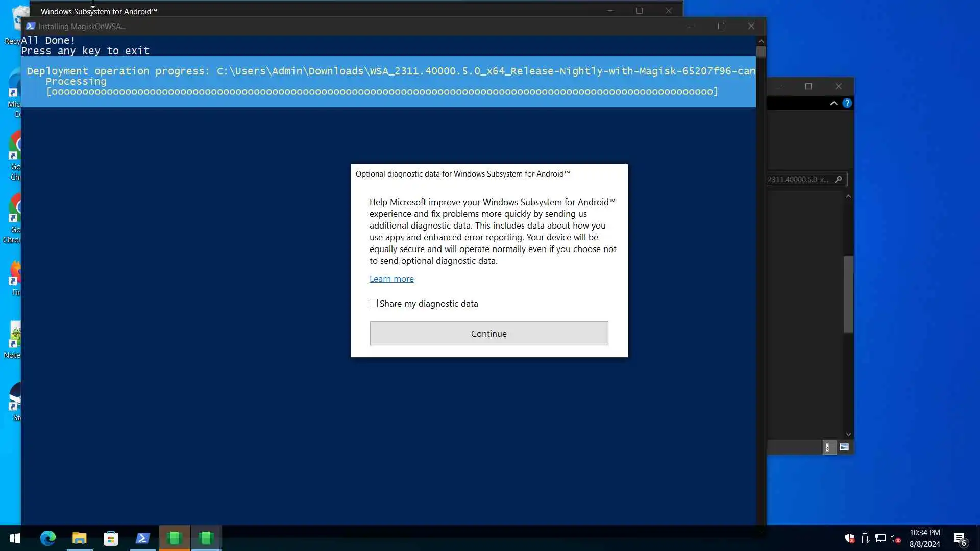Click the File Explorer search box
980x551 pixels.
(x=801, y=179)
